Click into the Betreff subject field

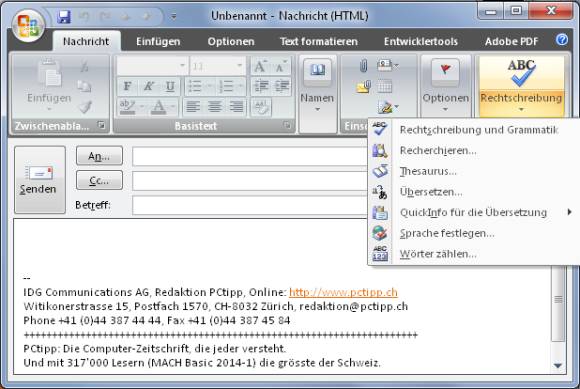click(250, 205)
